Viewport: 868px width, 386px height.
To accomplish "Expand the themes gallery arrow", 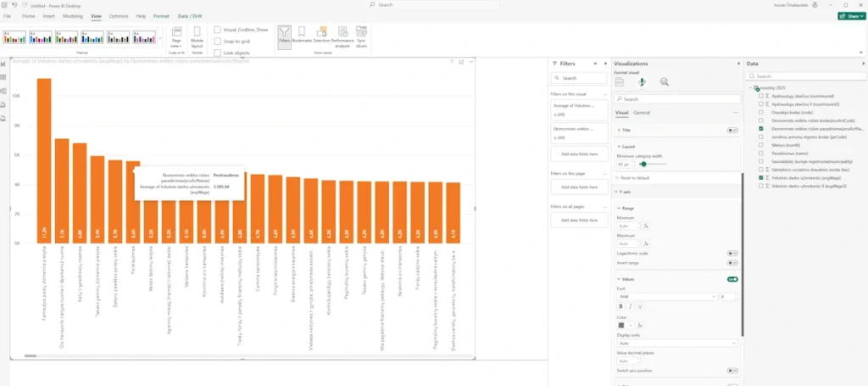I will coord(160,38).
